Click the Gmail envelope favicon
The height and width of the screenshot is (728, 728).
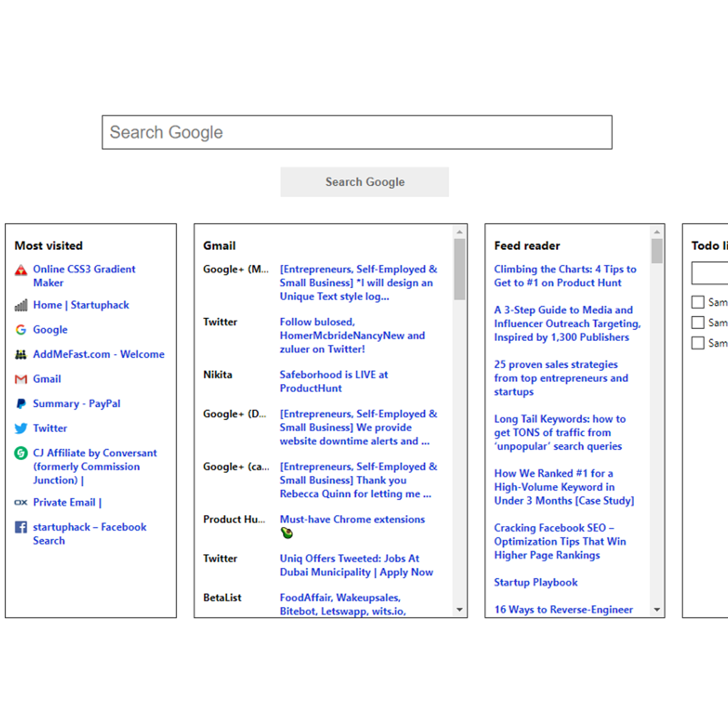point(21,379)
